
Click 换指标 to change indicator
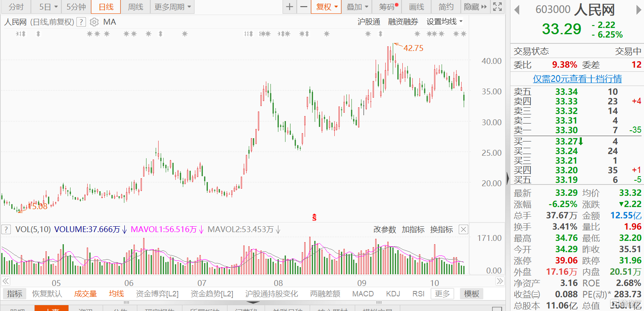click(x=442, y=229)
